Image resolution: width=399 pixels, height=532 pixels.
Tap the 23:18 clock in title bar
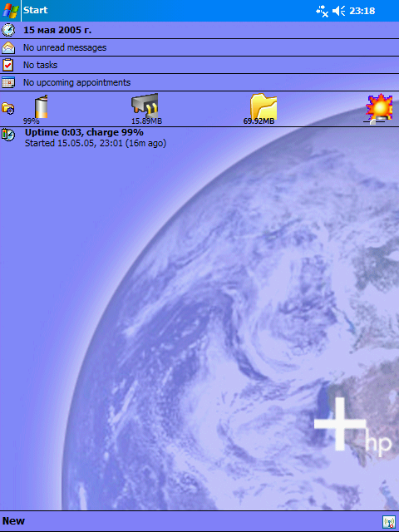pyautogui.click(x=362, y=11)
